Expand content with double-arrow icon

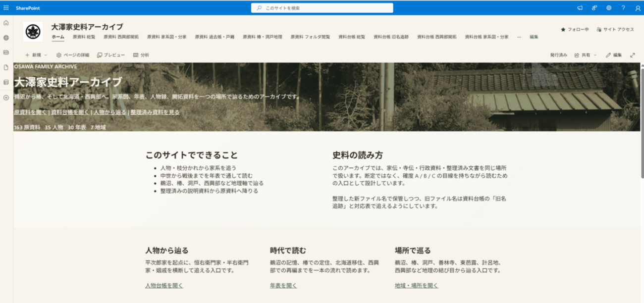pos(633,55)
